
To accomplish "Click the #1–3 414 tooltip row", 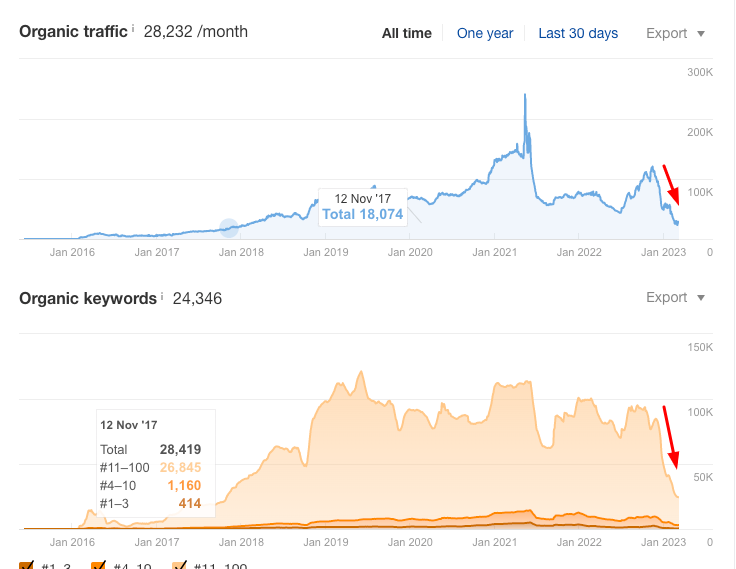I will click(x=150, y=504).
